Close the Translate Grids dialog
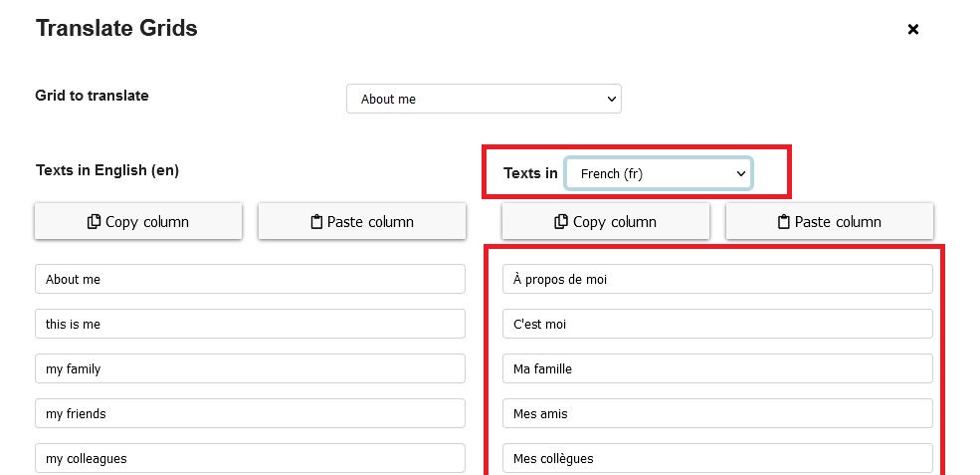980x475 pixels. coord(912,30)
